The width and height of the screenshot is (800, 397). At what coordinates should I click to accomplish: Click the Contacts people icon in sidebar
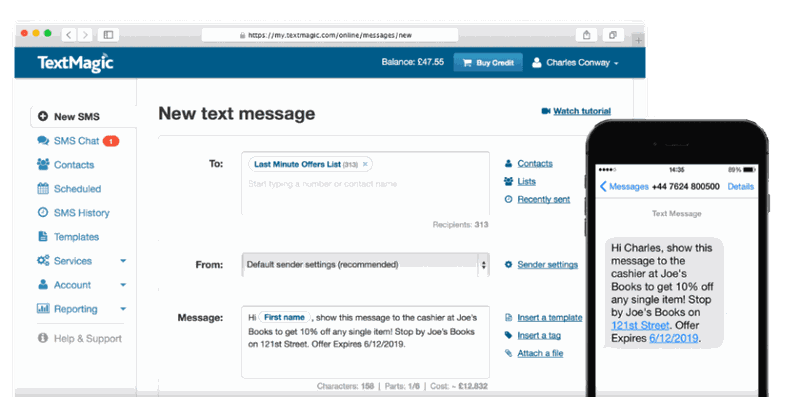click(x=43, y=164)
